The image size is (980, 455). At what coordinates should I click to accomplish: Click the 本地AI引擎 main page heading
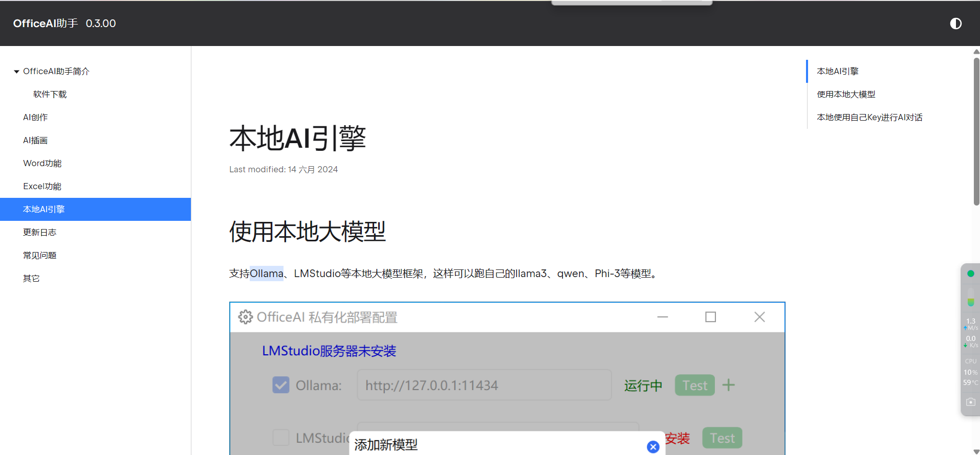click(x=297, y=138)
